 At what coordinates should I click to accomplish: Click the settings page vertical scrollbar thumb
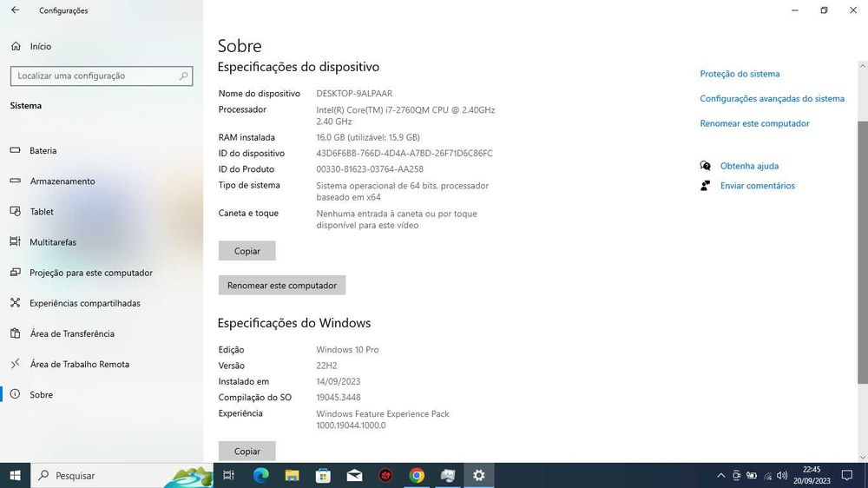pos(863,252)
